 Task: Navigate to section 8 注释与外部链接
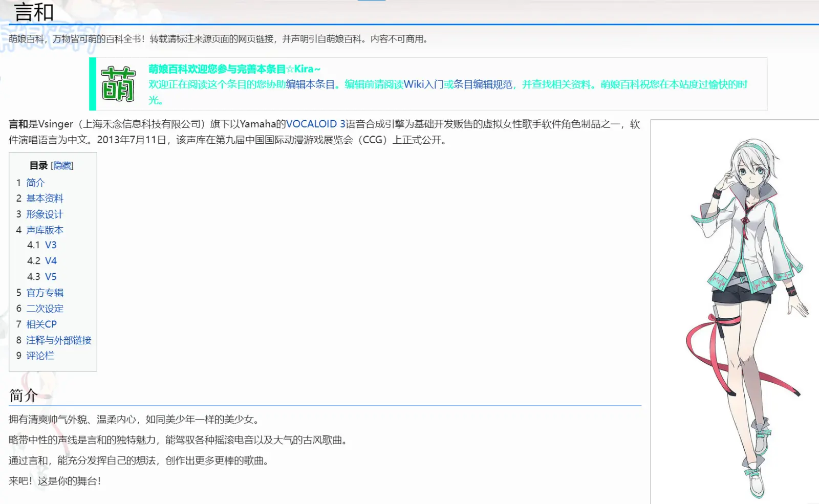pyautogui.click(x=59, y=340)
